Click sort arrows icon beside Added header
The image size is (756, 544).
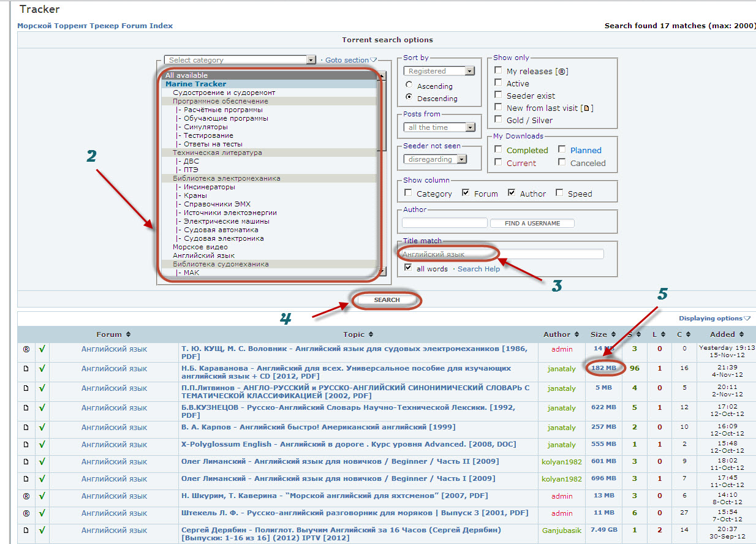coord(742,334)
